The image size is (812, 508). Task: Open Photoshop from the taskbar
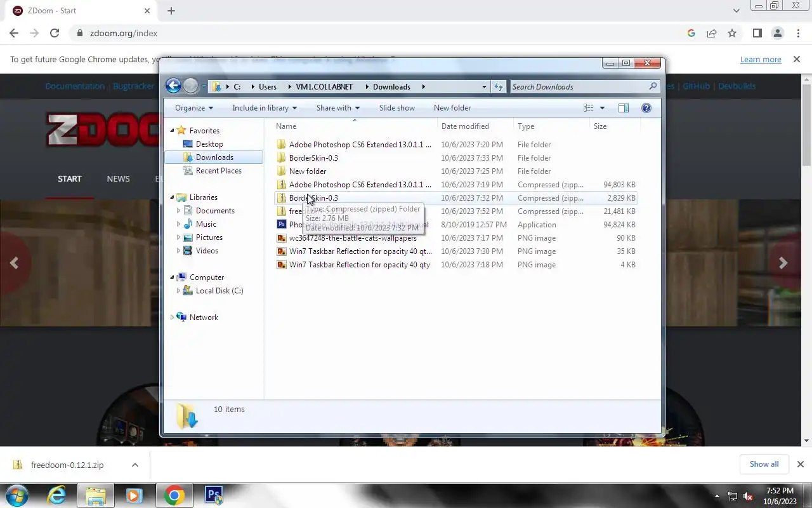click(214, 495)
